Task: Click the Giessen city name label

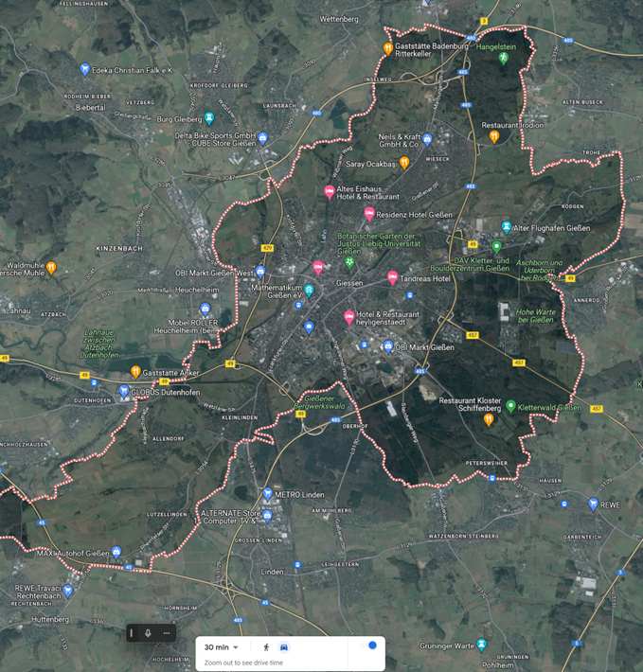Action: point(349,282)
